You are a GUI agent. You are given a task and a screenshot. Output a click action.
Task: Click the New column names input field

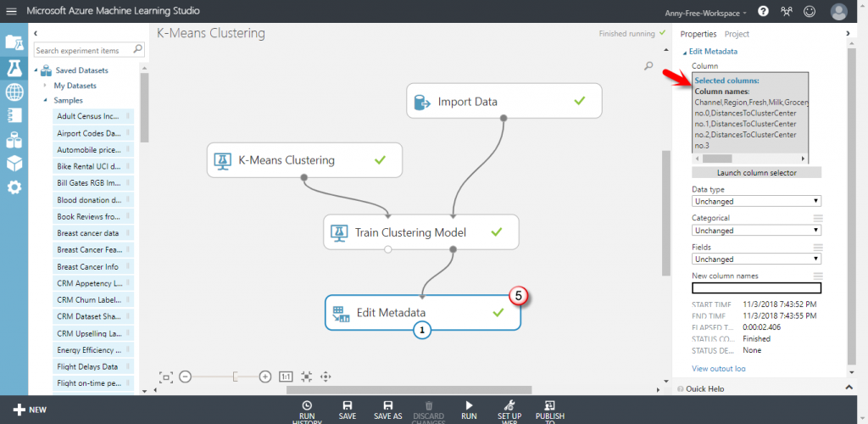point(756,287)
